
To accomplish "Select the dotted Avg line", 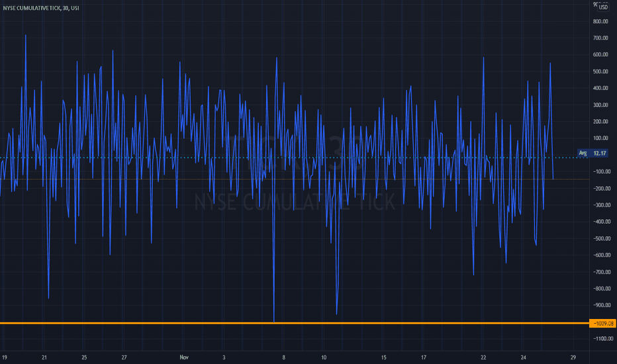I will click(x=295, y=158).
